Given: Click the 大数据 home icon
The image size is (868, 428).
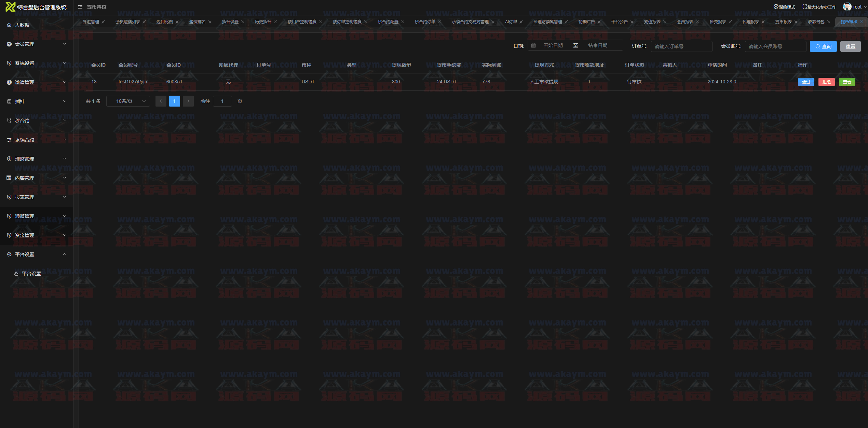Looking at the screenshot, I should click(9, 25).
